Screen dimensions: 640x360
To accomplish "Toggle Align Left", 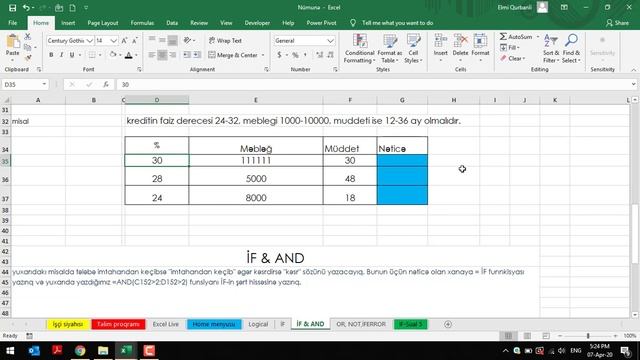I will [152, 55].
